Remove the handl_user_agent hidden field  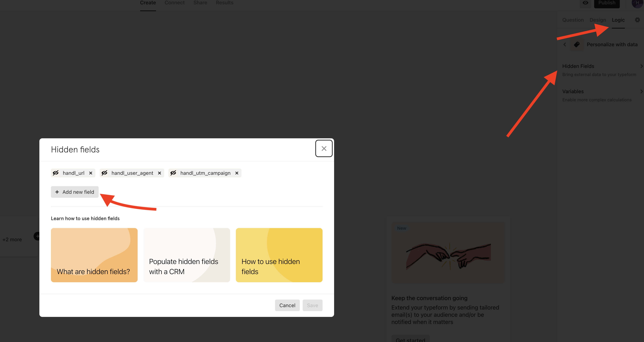tap(159, 173)
